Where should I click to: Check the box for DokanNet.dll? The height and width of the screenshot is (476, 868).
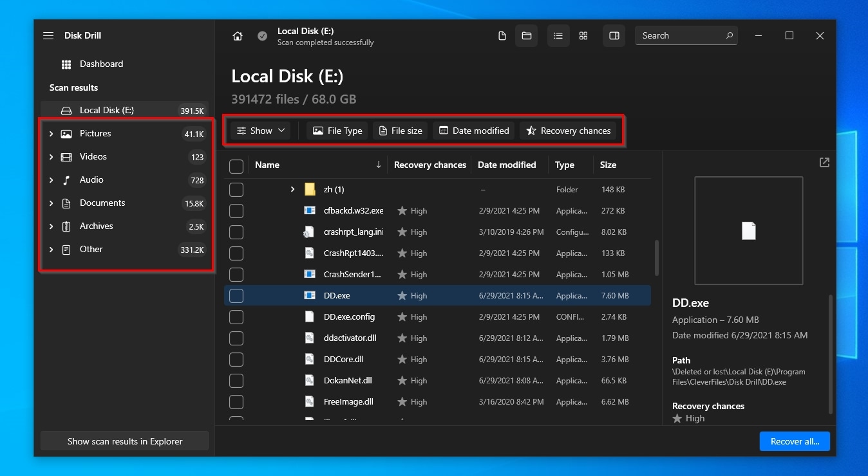point(236,380)
